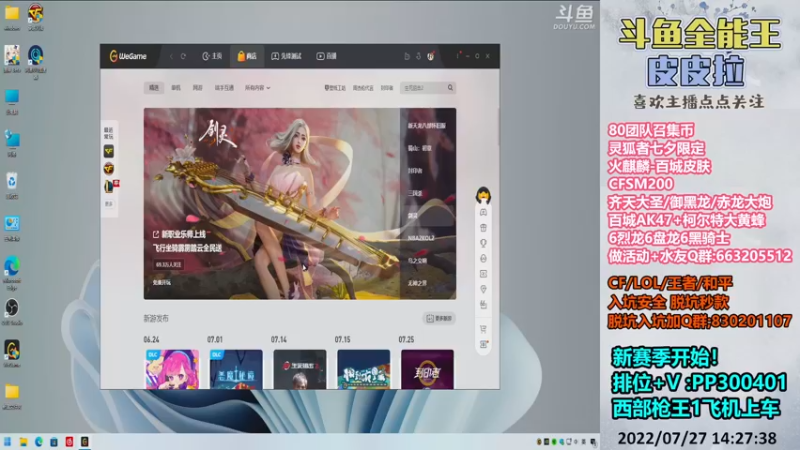This screenshot has height=450, width=800.
Task: Focus the store search input field
Action: [x=423, y=88]
